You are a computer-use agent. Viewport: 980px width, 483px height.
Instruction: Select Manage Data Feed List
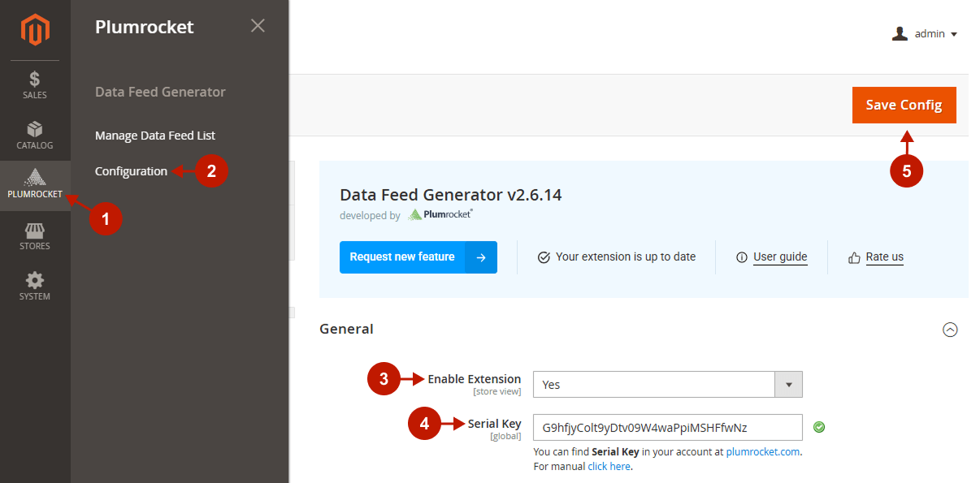pyautogui.click(x=155, y=136)
